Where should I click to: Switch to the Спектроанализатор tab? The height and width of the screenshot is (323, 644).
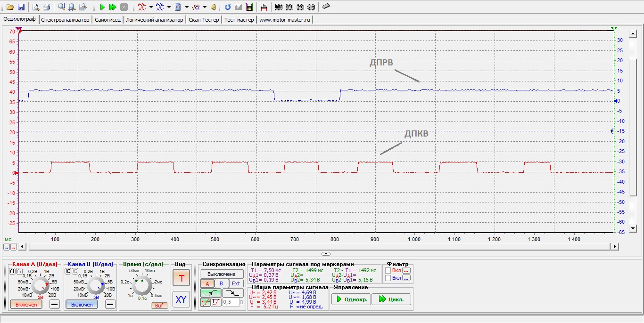[x=65, y=20]
